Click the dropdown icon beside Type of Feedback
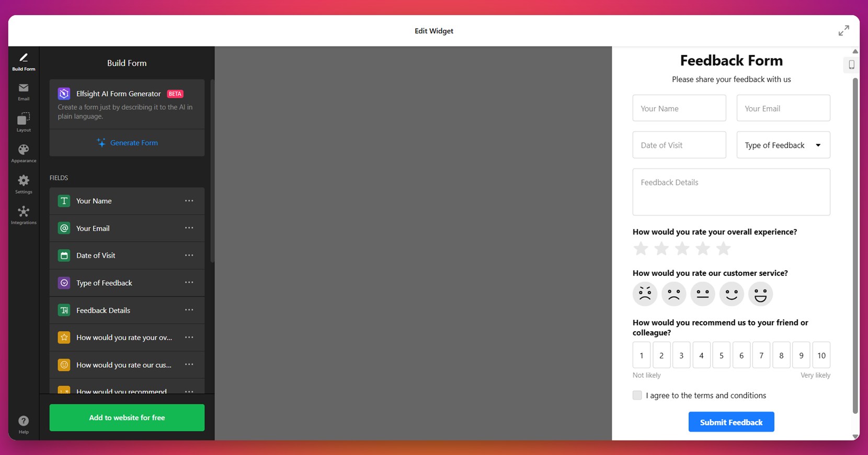868x455 pixels. [64, 283]
